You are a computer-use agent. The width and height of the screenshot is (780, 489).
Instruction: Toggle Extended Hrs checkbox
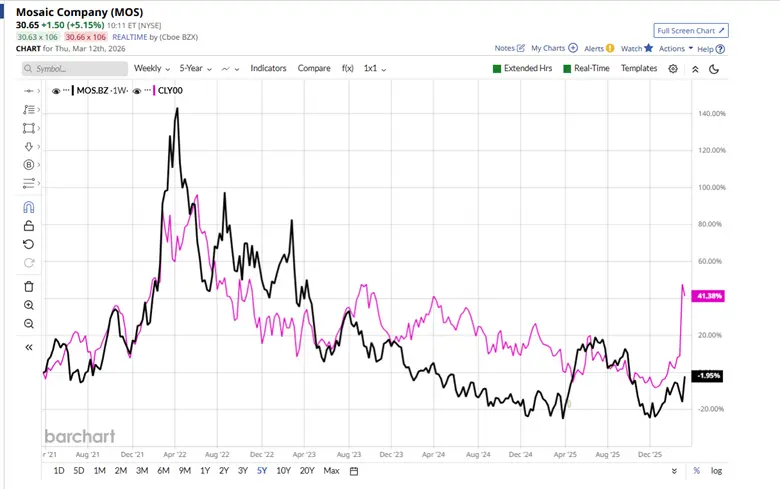point(496,69)
